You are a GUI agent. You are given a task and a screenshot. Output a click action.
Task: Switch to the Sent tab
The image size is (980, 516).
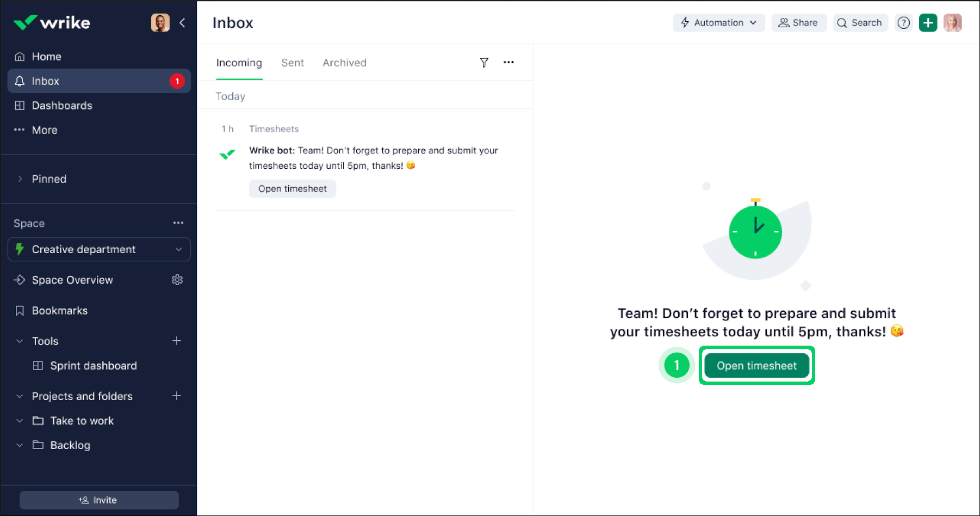[293, 63]
